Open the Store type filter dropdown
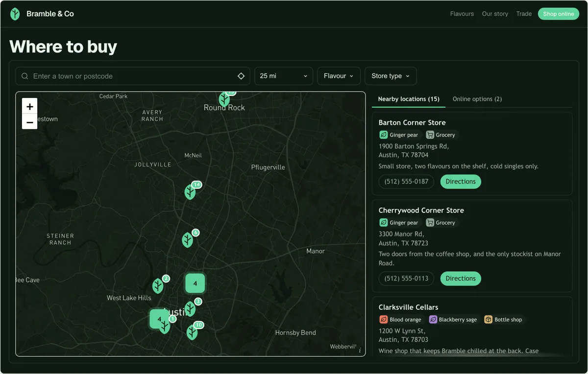Image resolution: width=588 pixels, height=374 pixels. pyautogui.click(x=391, y=76)
